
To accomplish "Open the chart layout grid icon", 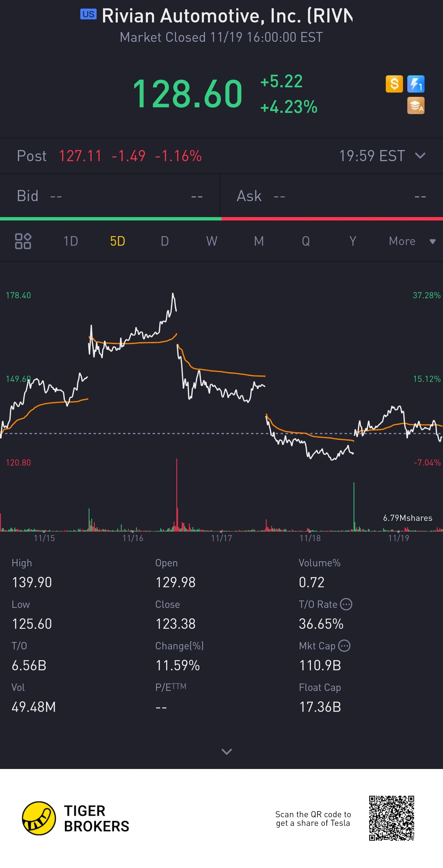I will tap(23, 241).
